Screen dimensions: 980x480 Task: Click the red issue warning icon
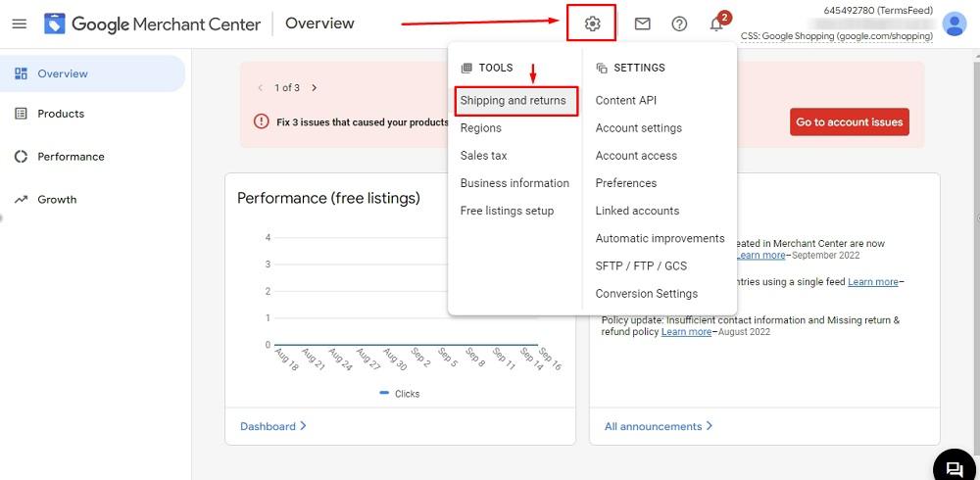262,121
